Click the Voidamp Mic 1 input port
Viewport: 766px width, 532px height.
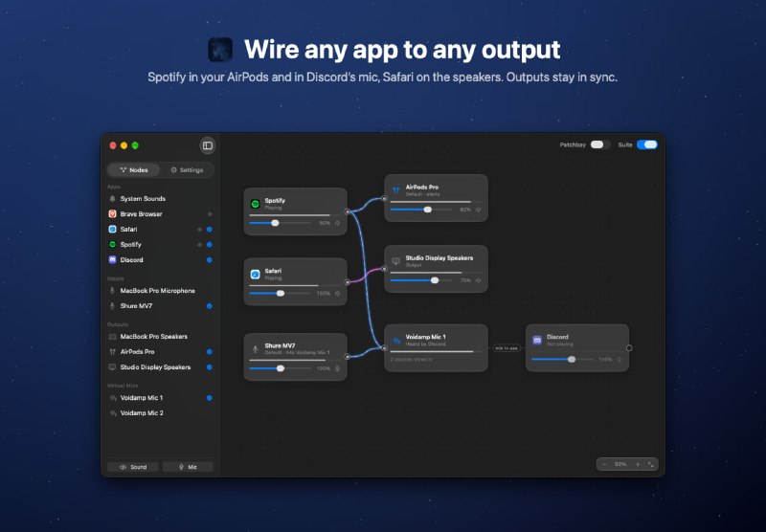(x=384, y=348)
